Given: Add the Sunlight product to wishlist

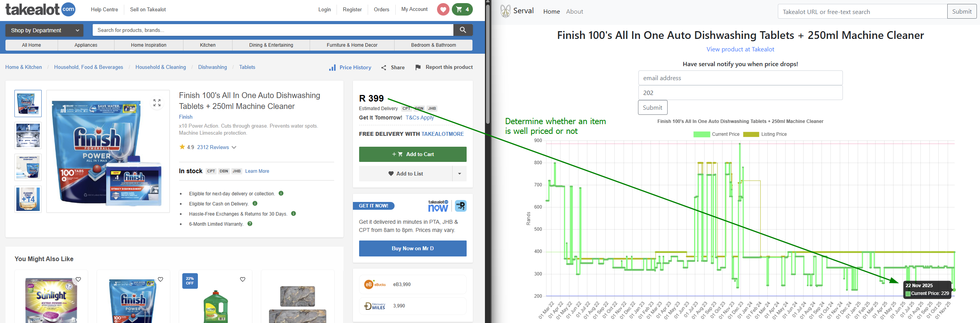Looking at the screenshot, I should coord(78,279).
